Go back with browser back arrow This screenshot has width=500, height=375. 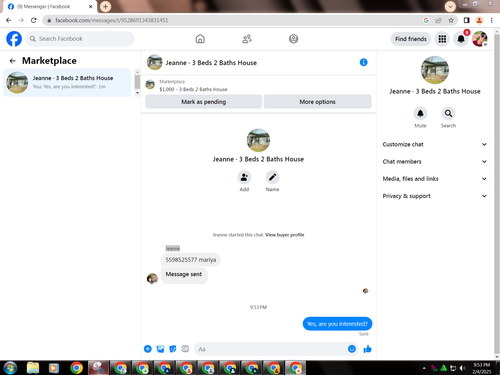[x=9, y=20]
